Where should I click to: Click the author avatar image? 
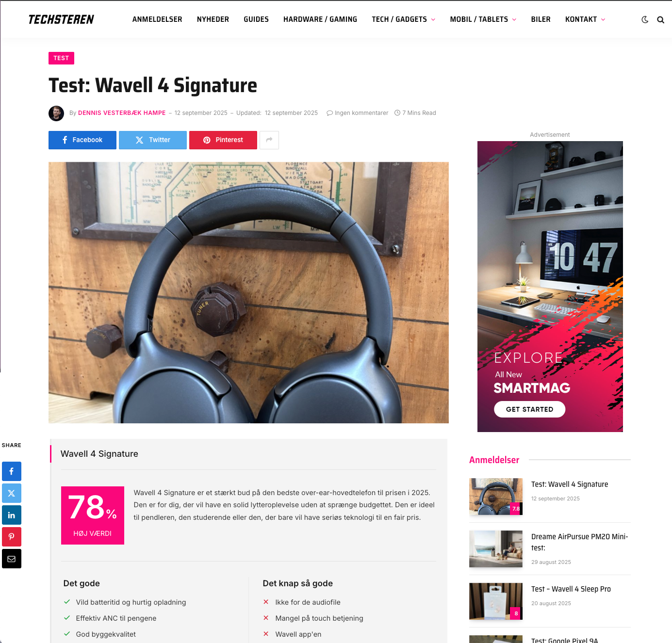(56, 113)
